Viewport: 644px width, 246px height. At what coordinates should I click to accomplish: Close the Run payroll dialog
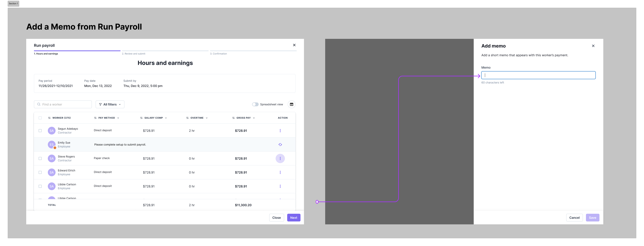coord(294,45)
